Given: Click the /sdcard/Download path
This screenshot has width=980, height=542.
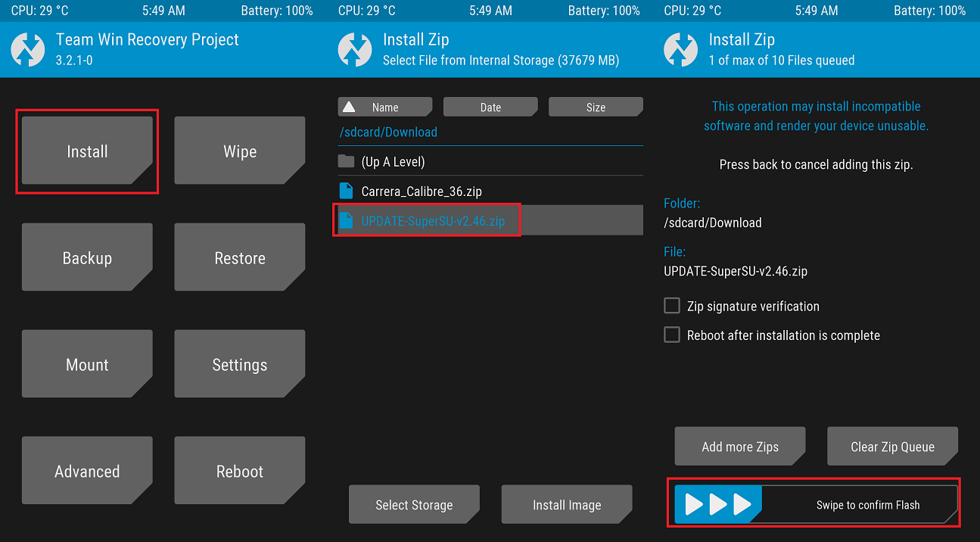Looking at the screenshot, I should (388, 132).
